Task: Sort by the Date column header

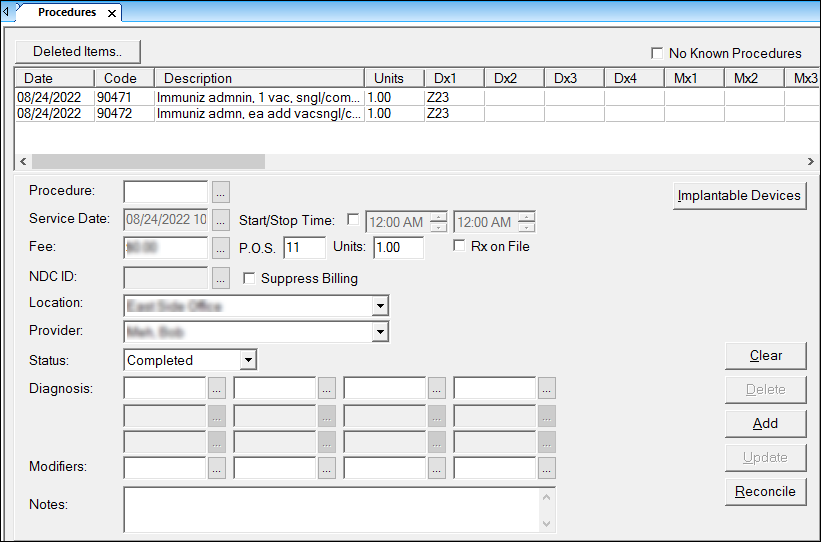Action: pos(54,78)
